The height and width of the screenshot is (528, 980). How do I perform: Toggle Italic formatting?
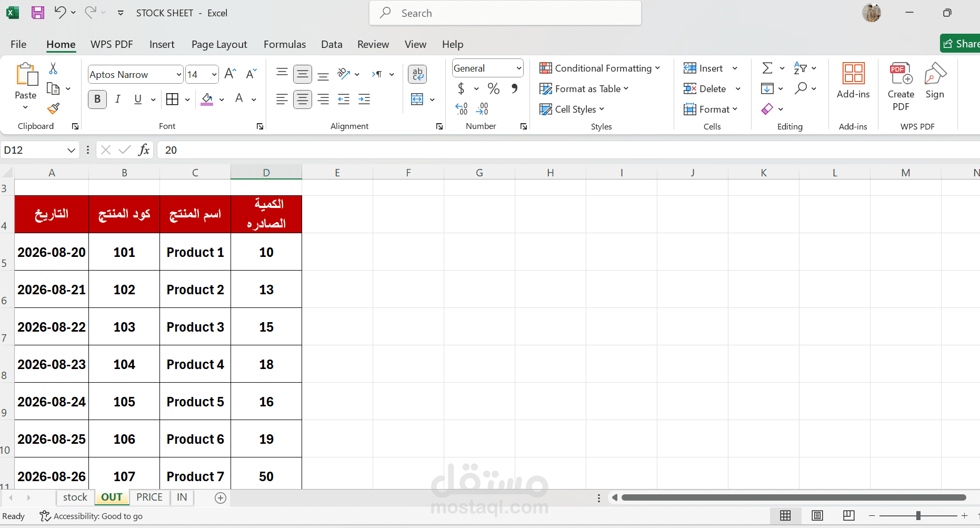[x=118, y=99]
